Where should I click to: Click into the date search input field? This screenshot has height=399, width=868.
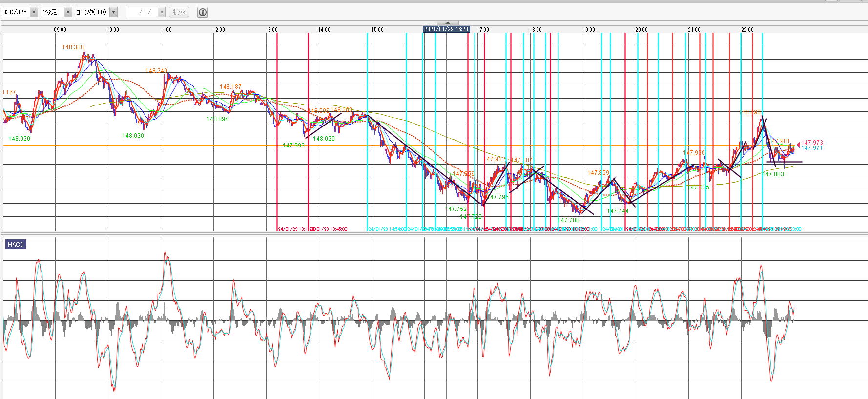tap(142, 12)
